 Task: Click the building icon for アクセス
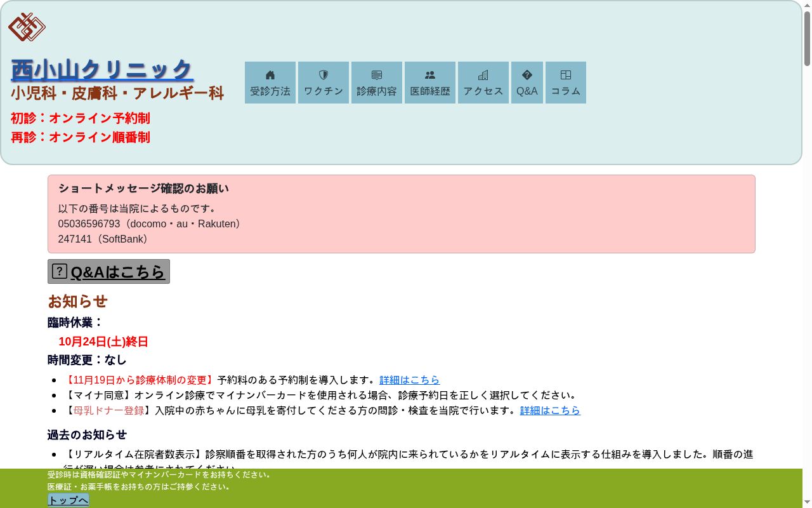(483, 75)
